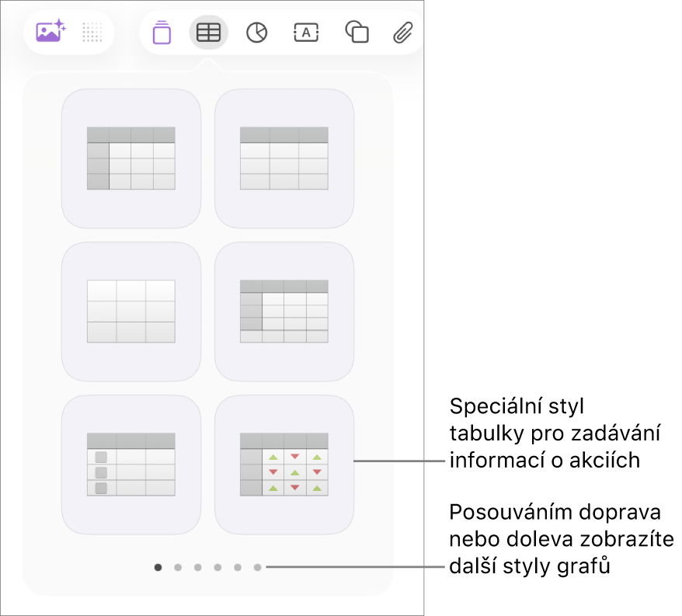Choose table style with header row only
Viewport: 682px width, 616px height.
tap(284, 158)
